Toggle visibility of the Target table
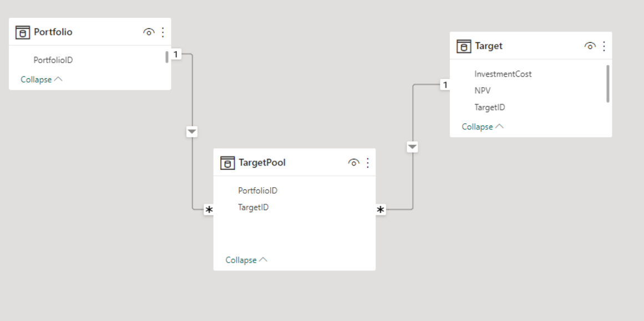Image resolution: width=644 pixels, height=321 pixels. pos(590,46)
